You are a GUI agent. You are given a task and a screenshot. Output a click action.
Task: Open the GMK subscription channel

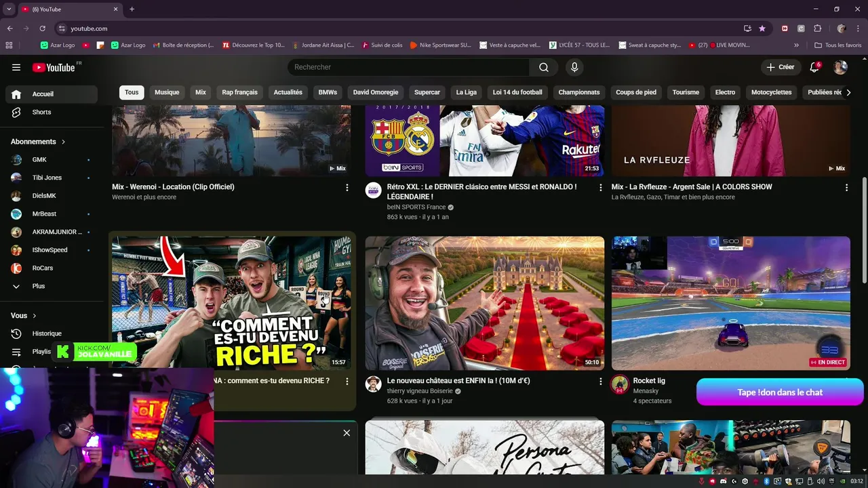coord(52,160)
